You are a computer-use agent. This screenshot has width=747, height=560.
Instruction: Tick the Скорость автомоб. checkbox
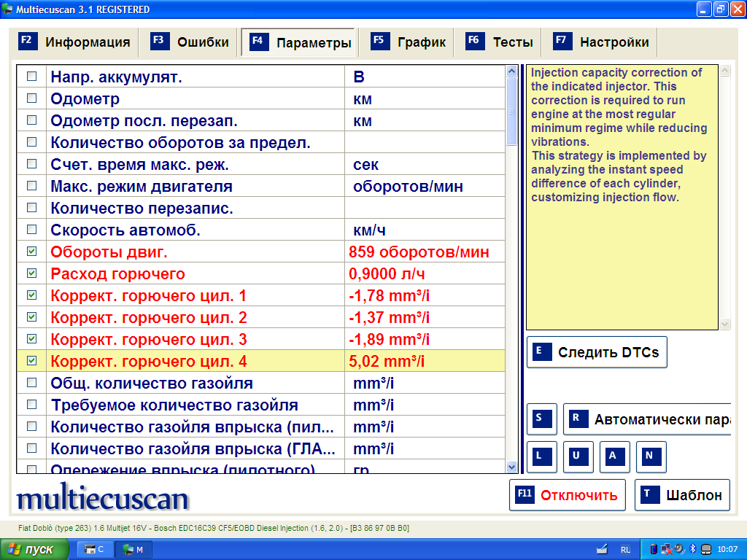pos(32,230)
